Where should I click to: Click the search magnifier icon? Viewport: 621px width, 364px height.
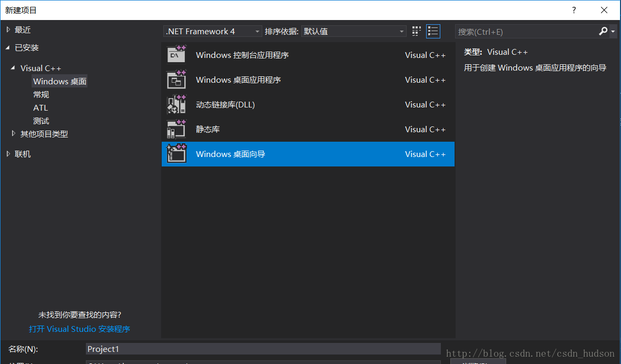click(603, 31)
